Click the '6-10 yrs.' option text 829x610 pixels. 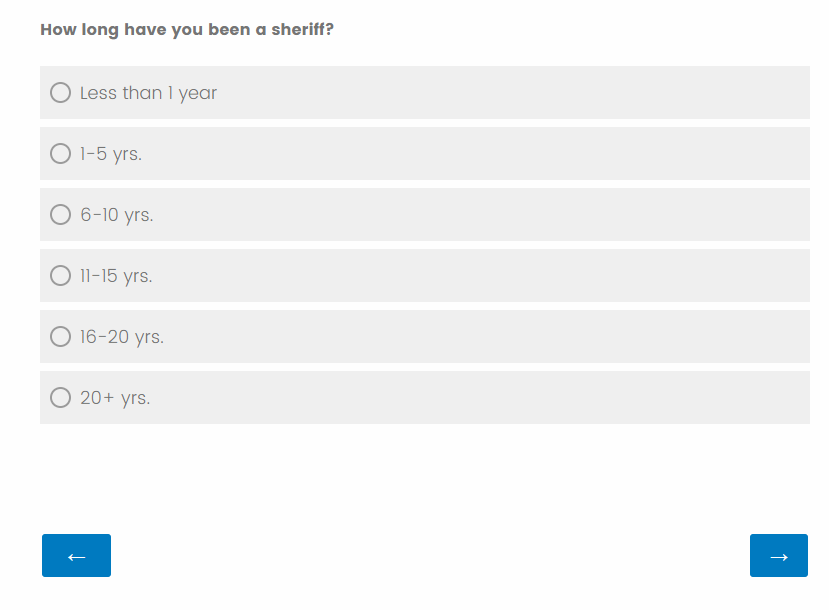(117, 215)
